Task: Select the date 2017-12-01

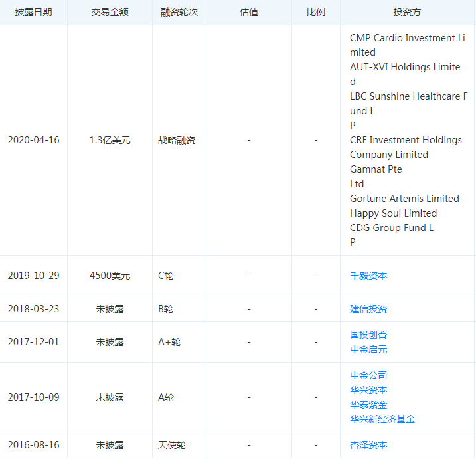Action: [33, 342]
